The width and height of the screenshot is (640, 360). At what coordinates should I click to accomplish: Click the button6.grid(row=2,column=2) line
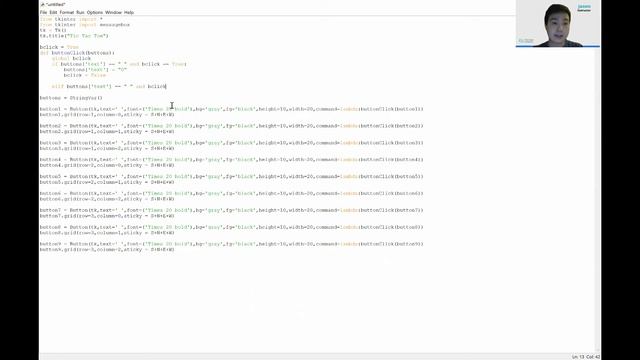(x=107, y=199)
